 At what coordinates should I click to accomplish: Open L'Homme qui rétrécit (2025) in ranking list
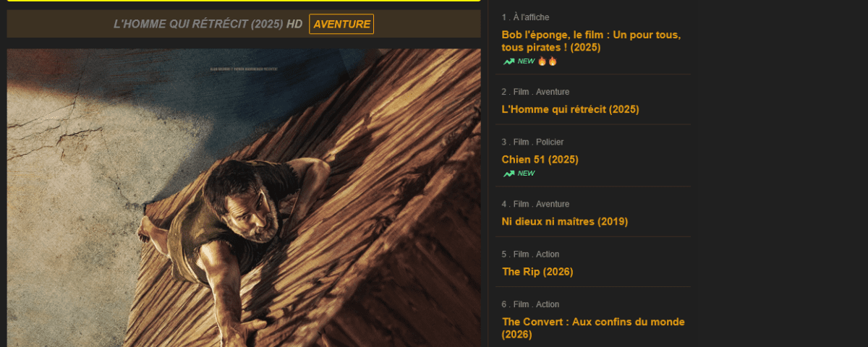[570, 109]
